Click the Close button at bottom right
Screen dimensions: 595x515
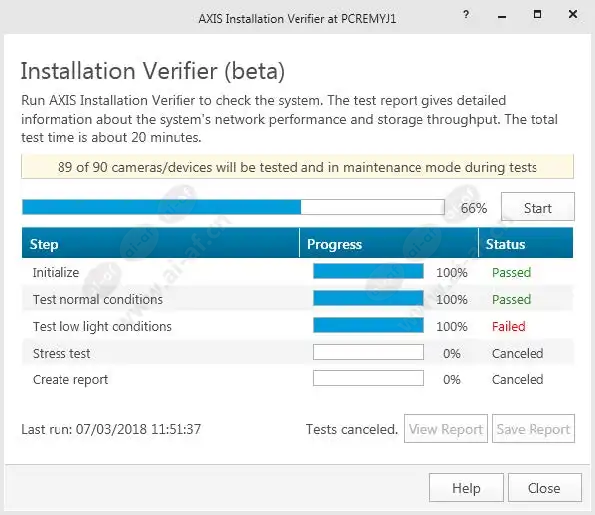(x=545, y=488)
